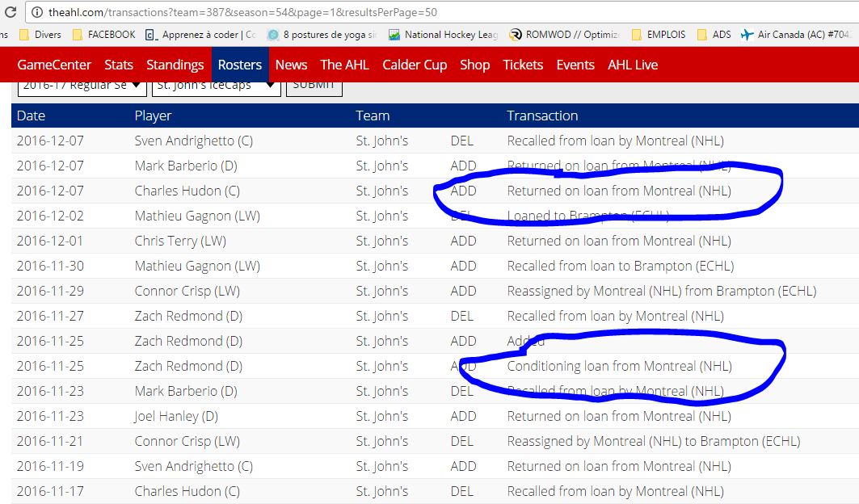Click the date 2016-11-29
Viewport: 859px width, 504px height.
click(50, 291)
